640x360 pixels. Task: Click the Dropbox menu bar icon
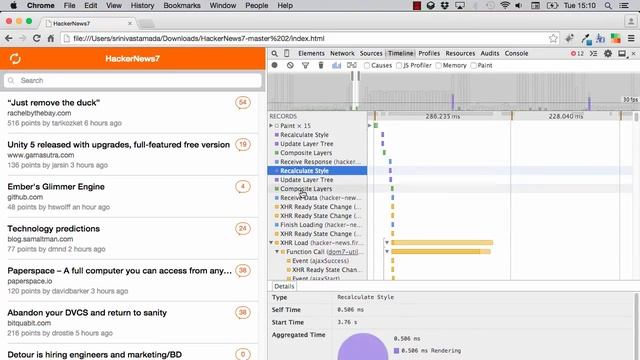tap(444, 6)
